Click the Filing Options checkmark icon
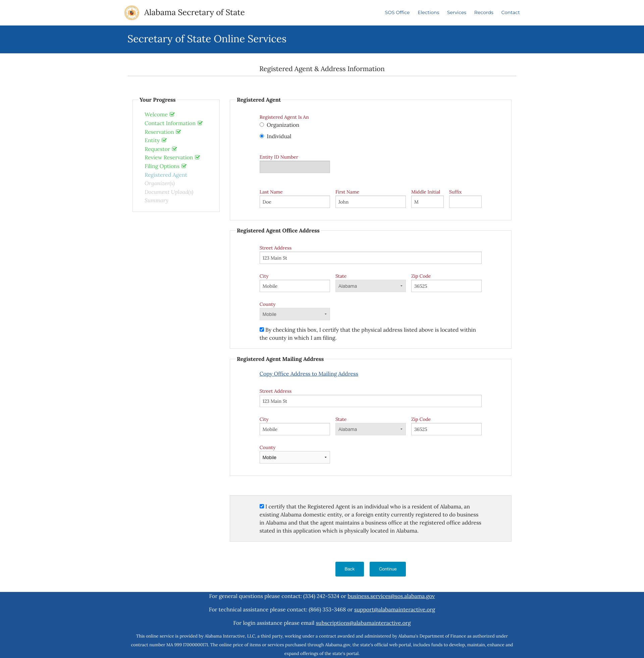The width and height of the screenshot is (644, 658). pyautogui.click(x=184, y=166)
